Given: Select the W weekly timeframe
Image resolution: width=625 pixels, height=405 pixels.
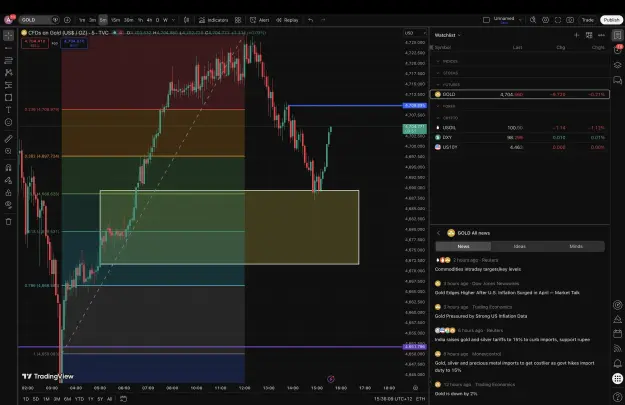Looking at the screenshot, I should click(165, 20).
